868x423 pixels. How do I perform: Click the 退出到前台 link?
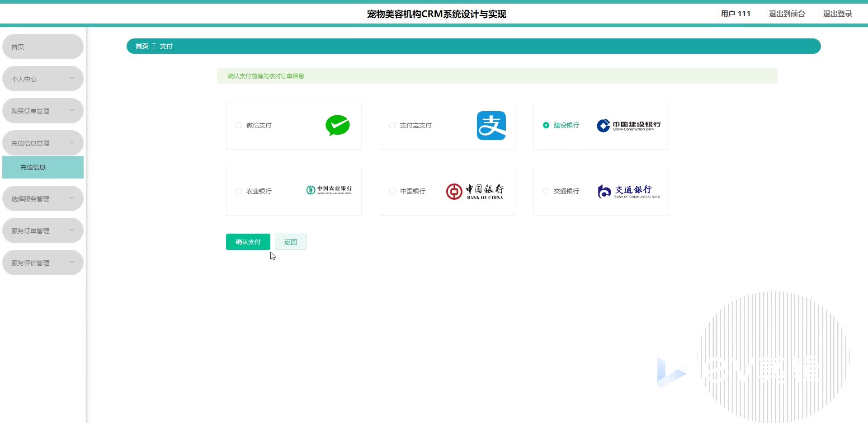click(787, 14)
